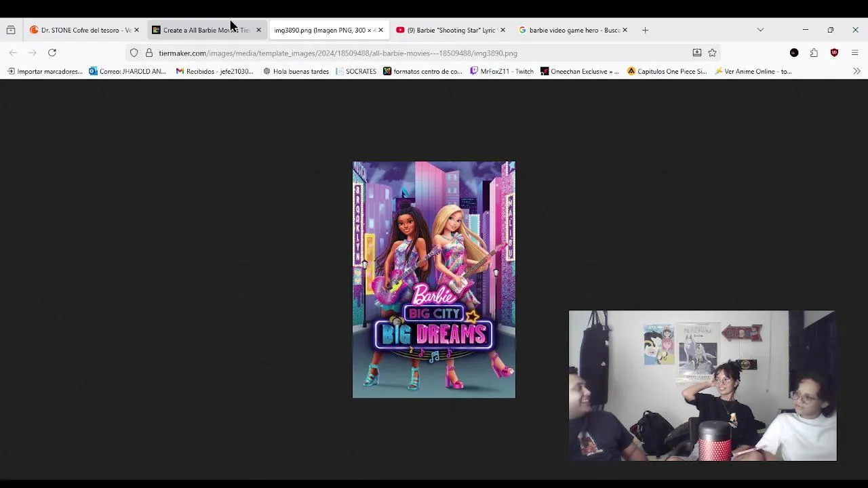Open Recibidos Gmail bookmark
The height and width of the screenshot is (488, 868).
click(214, 71)
